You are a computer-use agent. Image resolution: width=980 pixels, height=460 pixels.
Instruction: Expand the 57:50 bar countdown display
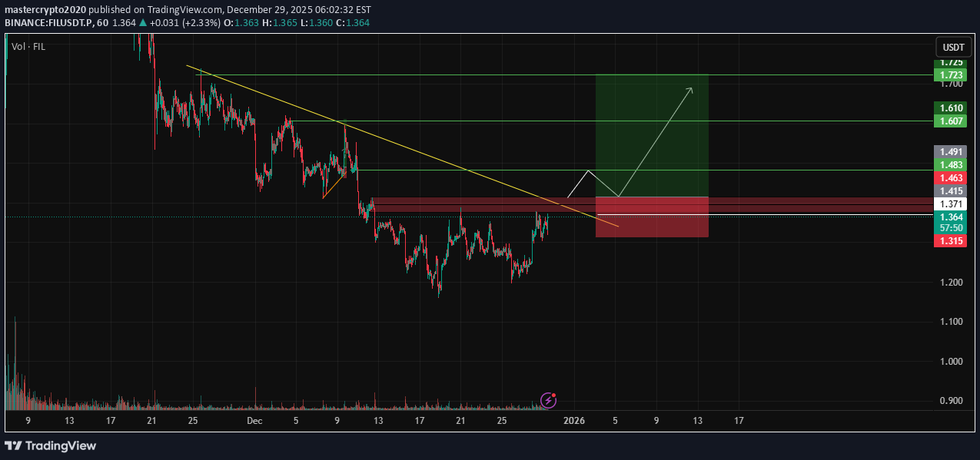click(950, 228)
